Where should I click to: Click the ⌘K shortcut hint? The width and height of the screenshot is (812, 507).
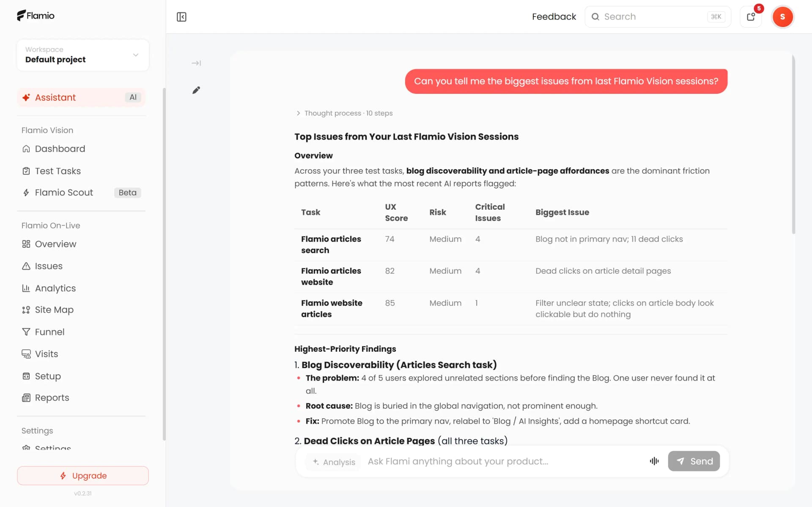(x=716, y=17)
